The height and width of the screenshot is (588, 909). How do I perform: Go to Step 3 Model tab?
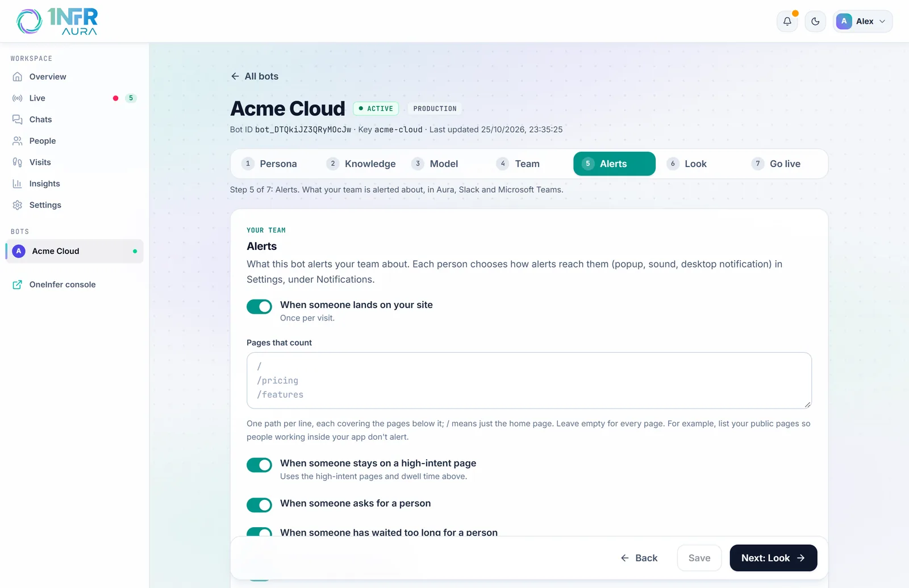click(445, 164)
